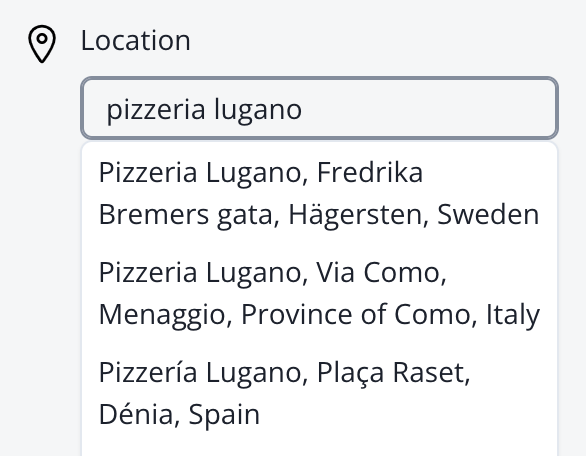Focus the location search input field
Screen dimensions: 586x456
(x=320, y=108)
